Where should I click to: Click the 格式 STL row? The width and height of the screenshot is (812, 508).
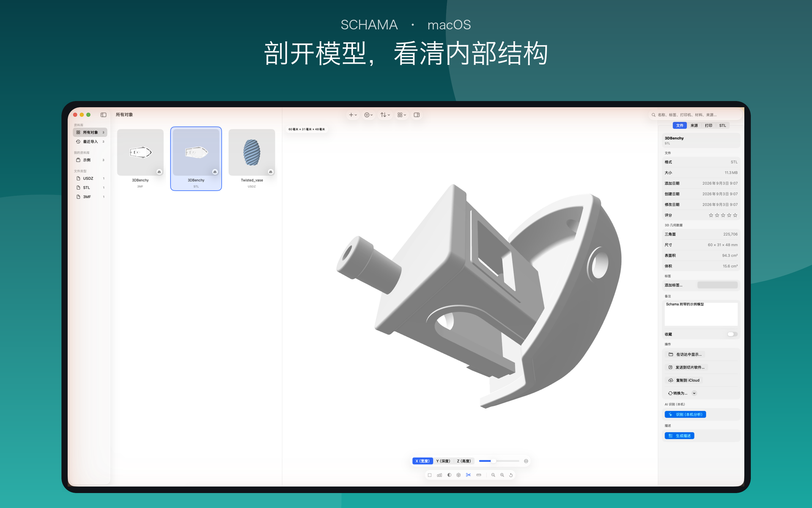coord(701,162)
